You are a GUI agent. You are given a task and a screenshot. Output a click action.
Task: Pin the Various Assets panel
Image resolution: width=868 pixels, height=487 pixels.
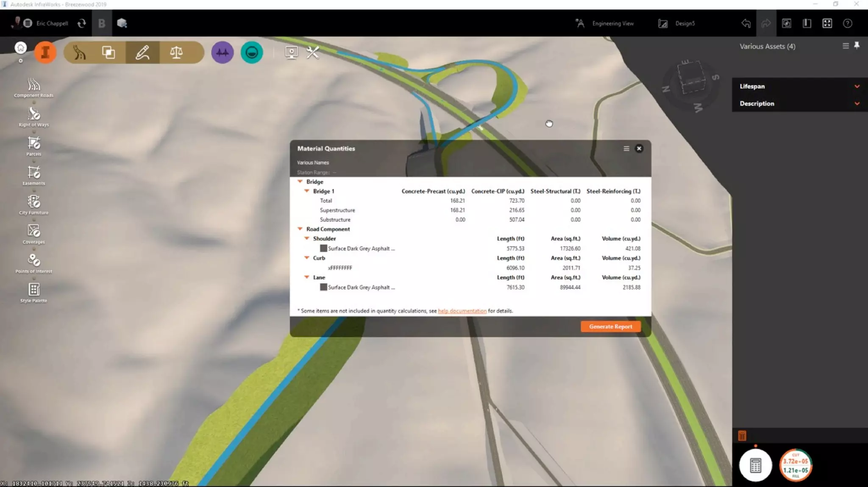(x=857, y=46)
